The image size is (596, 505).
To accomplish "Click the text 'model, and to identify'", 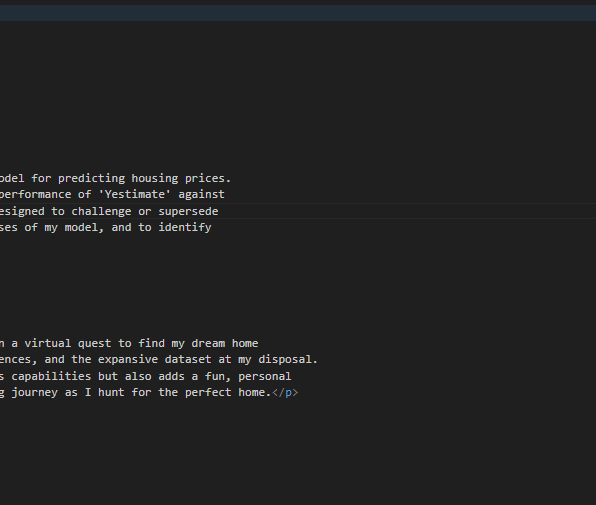I will pos(138,228).
